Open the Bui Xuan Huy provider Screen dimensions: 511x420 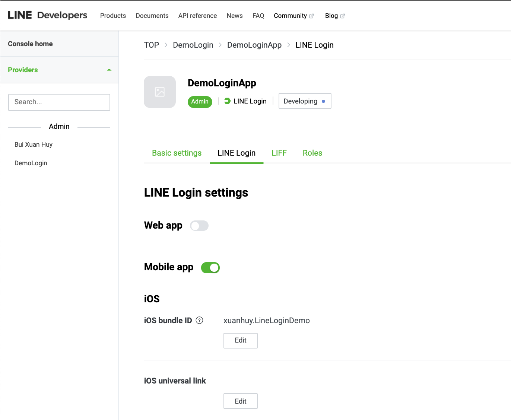point(34,144)
